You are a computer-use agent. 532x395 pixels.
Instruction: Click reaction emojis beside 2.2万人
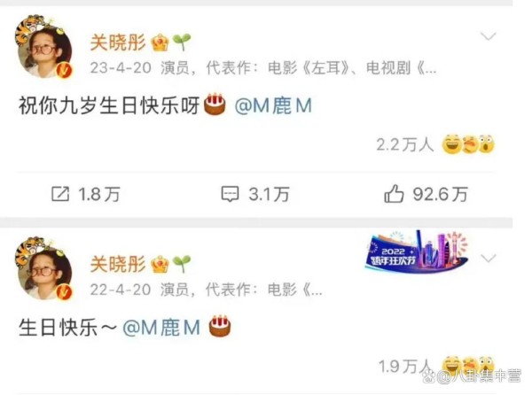click(468, 144)
